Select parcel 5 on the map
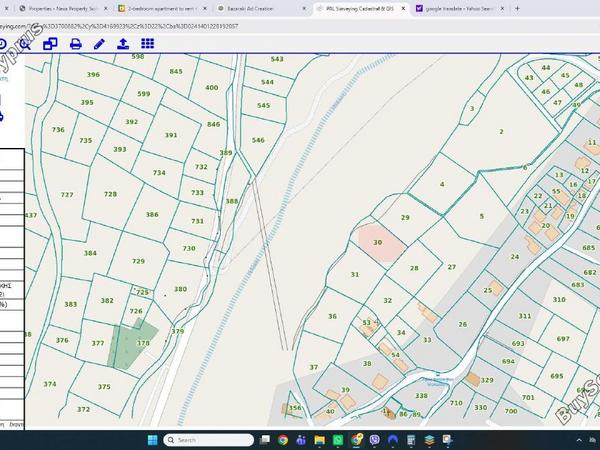Screen dimensions: 600x450 pos(482,217)
